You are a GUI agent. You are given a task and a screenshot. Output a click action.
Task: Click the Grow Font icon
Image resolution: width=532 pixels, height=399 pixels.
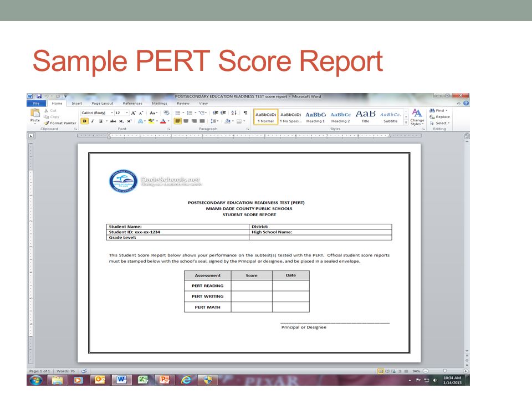(134, 113)
